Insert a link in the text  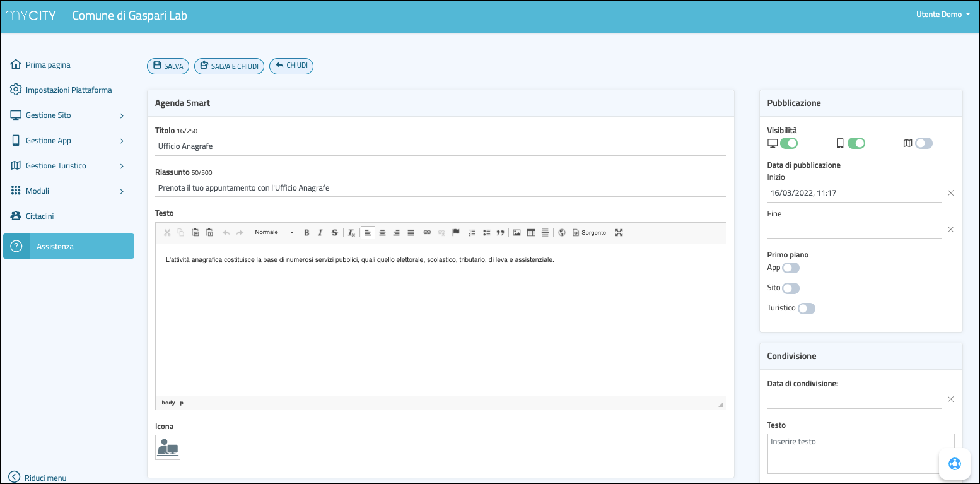pyautogui.click(x=427, y=233)
